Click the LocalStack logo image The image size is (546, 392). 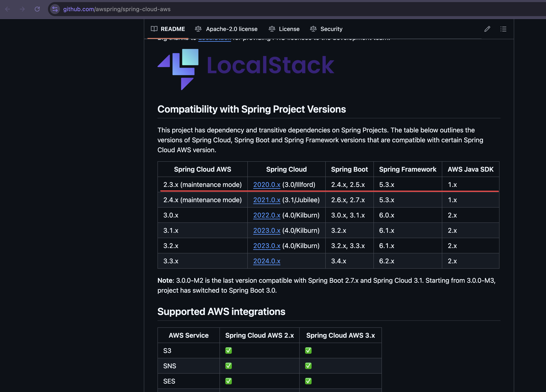pyautogui.click(x=246, y=69)
